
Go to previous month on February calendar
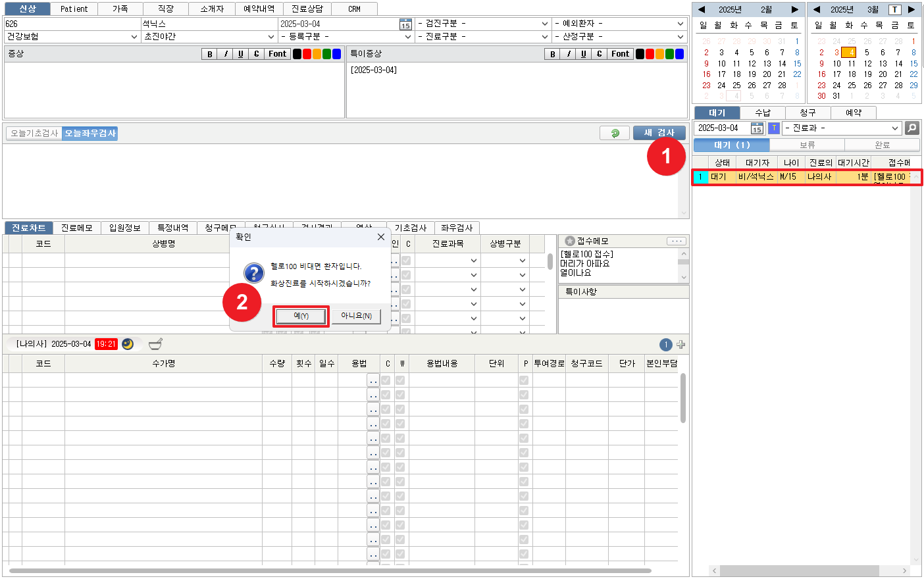pos(702,9)
